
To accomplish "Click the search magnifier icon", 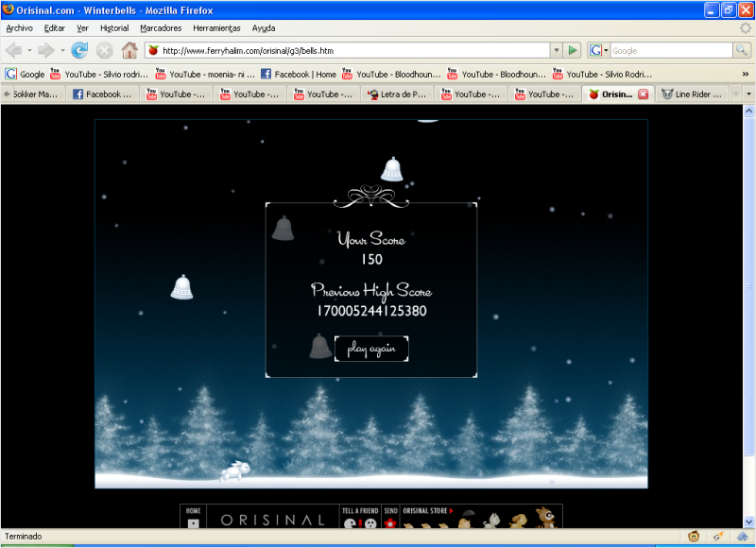I will tap(740, 50).
